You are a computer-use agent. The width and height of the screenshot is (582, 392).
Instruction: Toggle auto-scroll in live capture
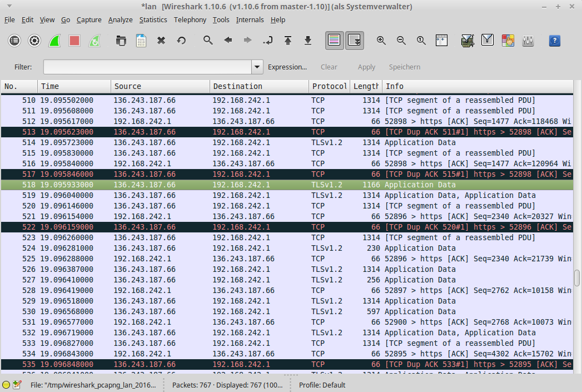[354, 40]
